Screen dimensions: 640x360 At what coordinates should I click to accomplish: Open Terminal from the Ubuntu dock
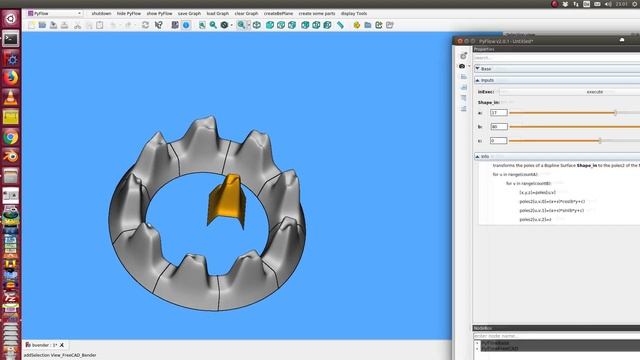[11, 39]
